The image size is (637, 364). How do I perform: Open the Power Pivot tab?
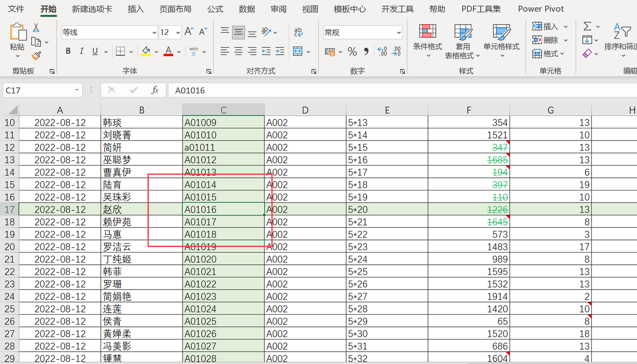point(541,9)
